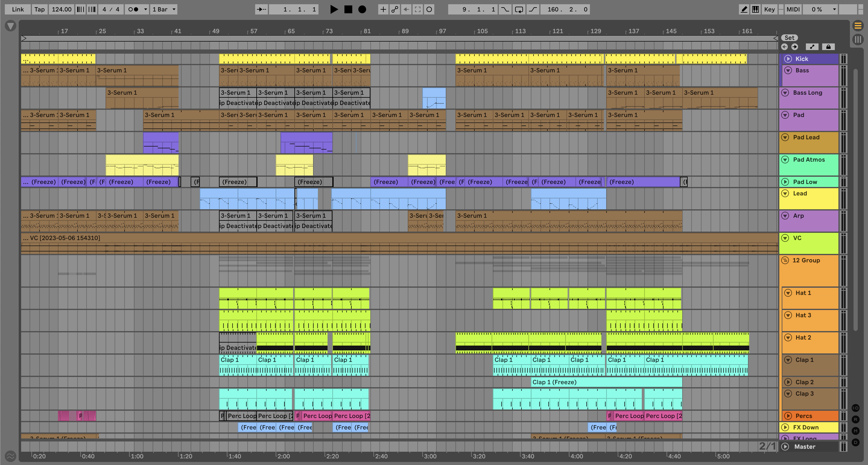Enable the MIDI Overdub plus button
Viewport: 868px width, 465px height.
tap(383, 9)
